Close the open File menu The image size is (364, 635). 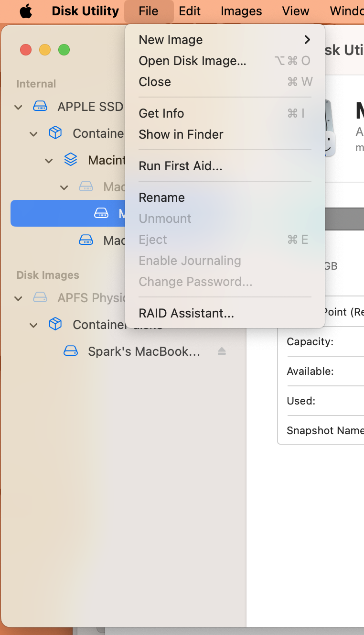149,11
